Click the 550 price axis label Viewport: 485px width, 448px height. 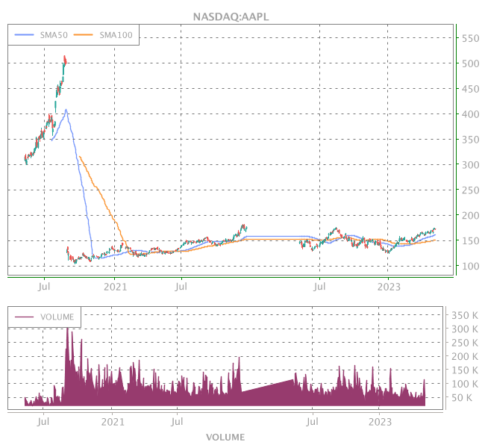coord(471,38)
